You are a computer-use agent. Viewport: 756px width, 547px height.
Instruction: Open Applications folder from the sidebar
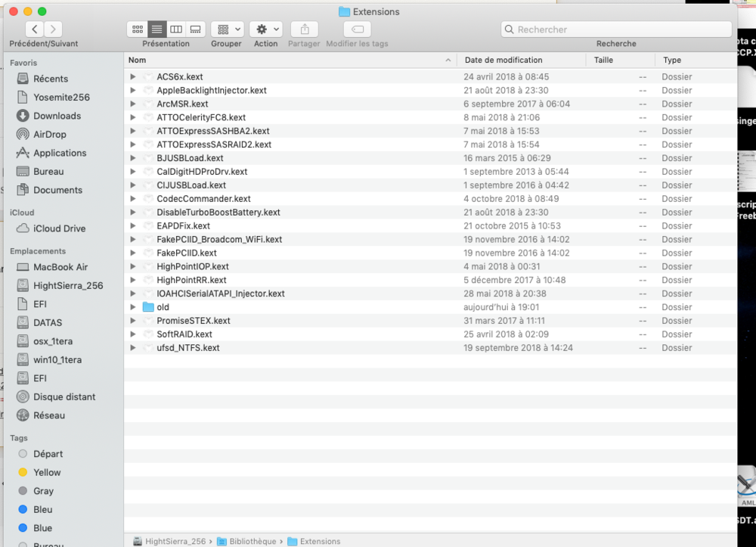coord(60,153)
